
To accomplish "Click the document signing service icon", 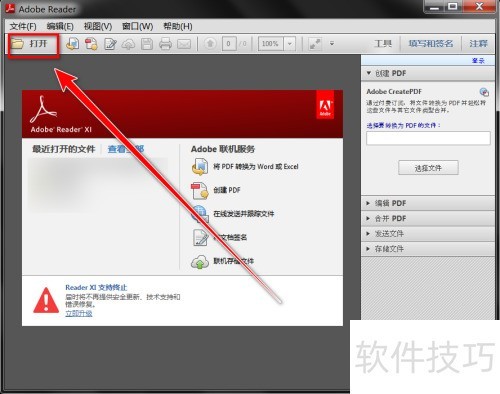I will click(200, 237).
